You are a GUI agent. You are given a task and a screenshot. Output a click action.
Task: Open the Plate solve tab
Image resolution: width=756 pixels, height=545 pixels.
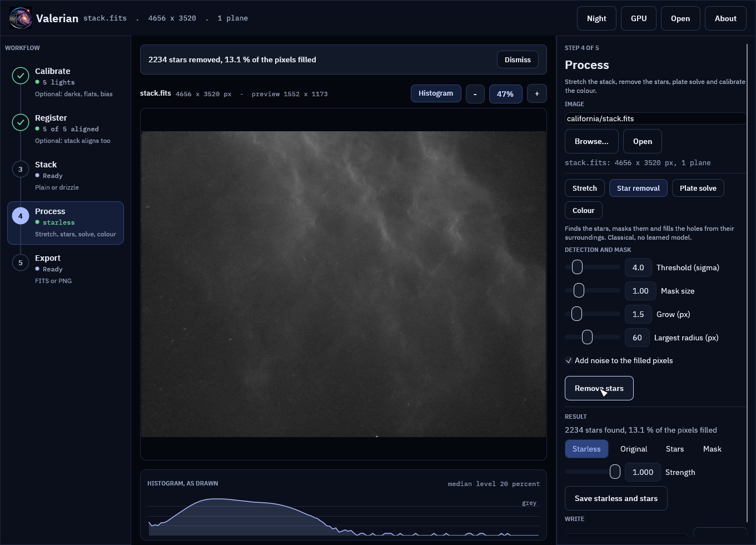(x=698, y=188)
